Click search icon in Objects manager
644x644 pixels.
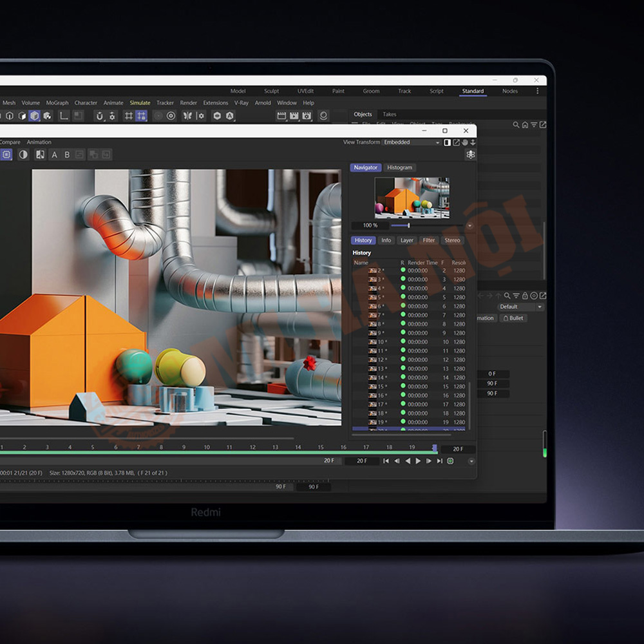pos(516,125)
